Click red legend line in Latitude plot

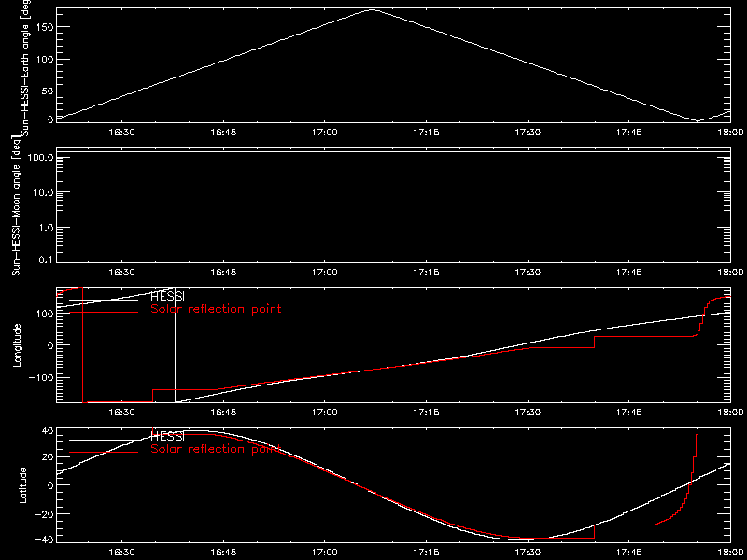coord(104,453)
